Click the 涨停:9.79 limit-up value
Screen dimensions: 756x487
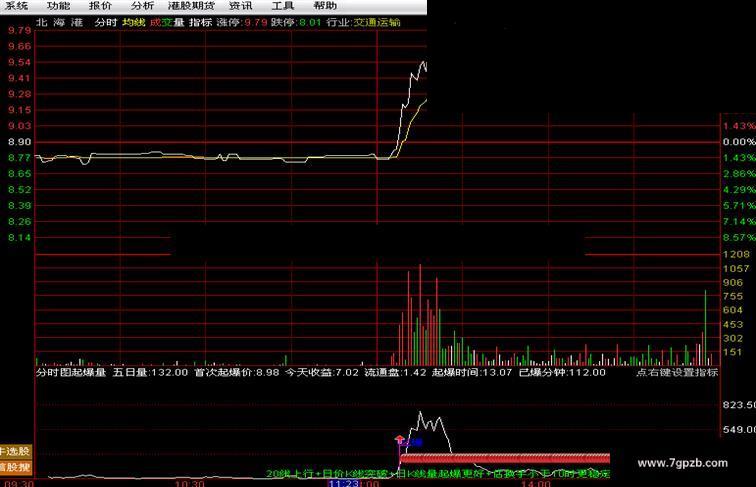[x=242, y=22]
